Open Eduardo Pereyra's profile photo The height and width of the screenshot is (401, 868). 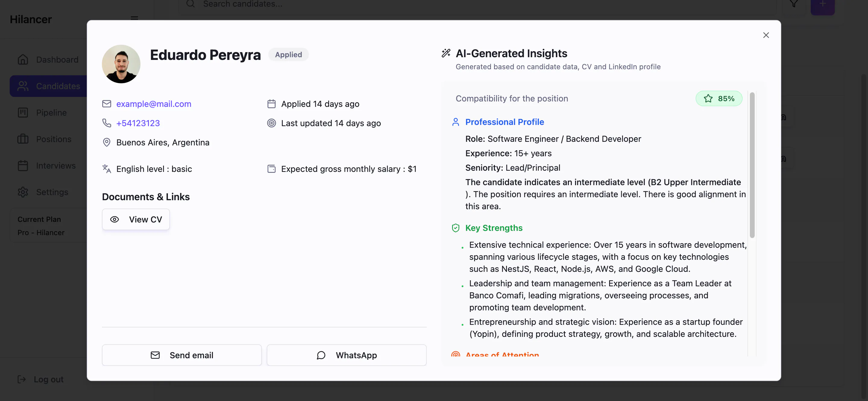[121, 64]
